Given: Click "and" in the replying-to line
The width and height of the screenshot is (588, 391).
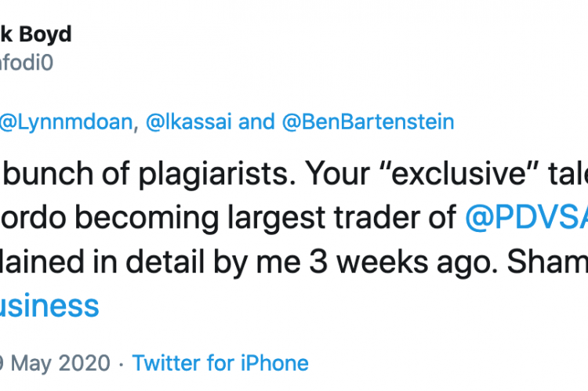Looking at the screenshot, I should [256, 122].
